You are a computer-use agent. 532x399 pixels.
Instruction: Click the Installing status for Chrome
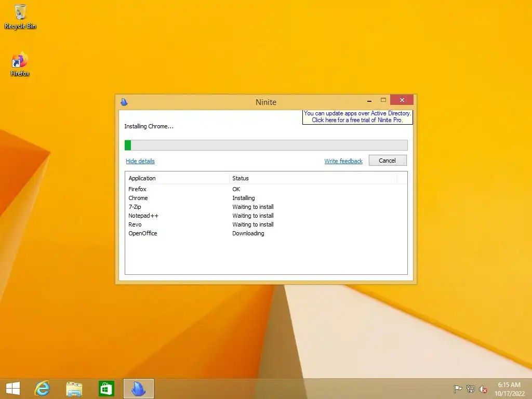(x=244, y=198)
